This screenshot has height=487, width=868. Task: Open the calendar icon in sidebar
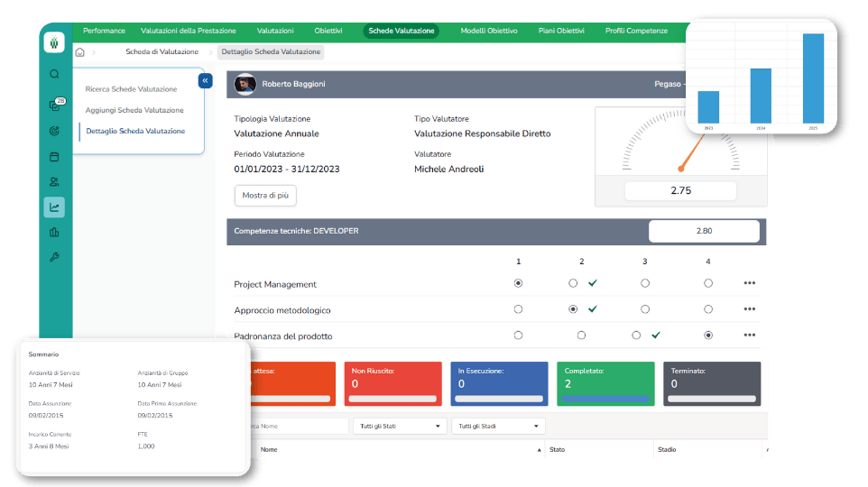[54, 156]
